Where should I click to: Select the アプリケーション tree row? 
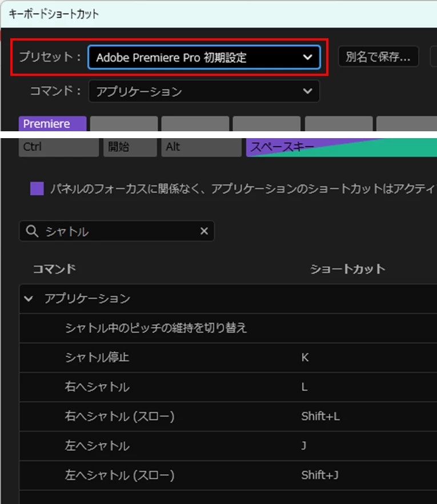click(x=228, y=299)
